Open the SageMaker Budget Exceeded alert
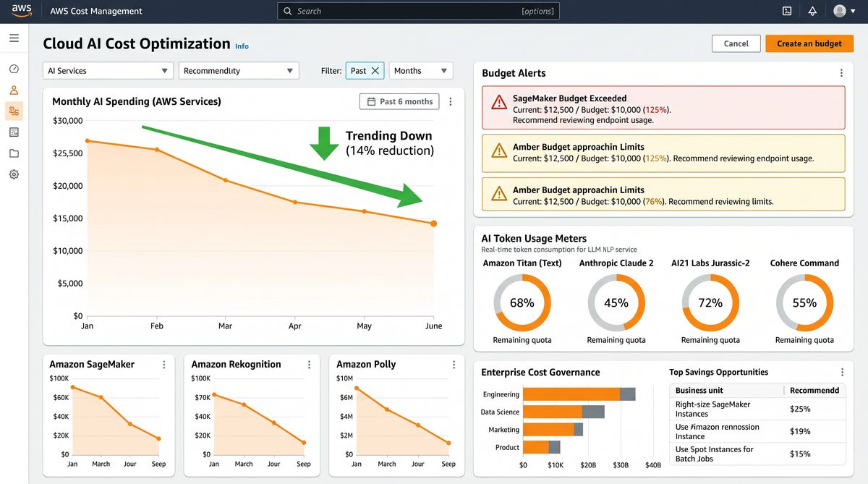 point(663,109)
